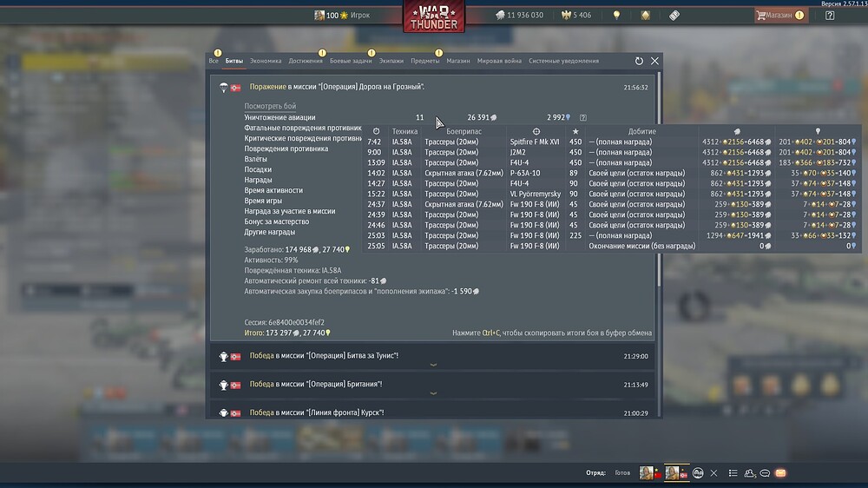Open Golden Eagles balance 5 406
This screenshot has height=488, width=868.
click(576, 16)
